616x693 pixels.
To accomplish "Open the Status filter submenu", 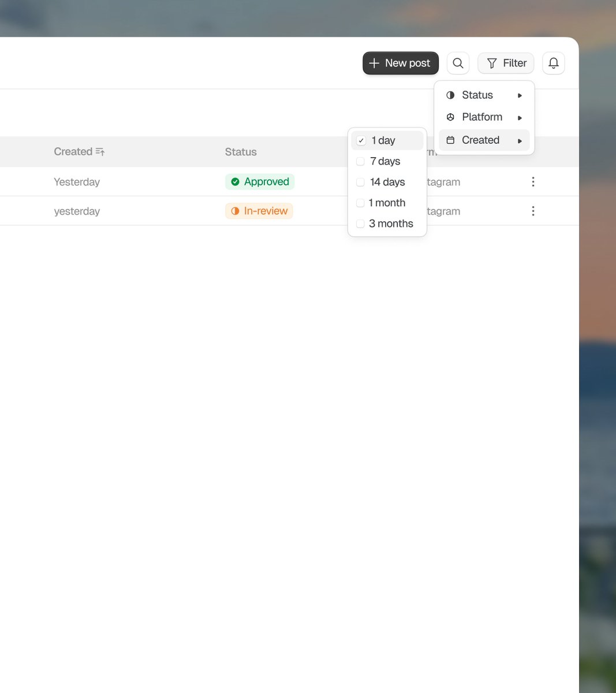I will tap(484, 95).
